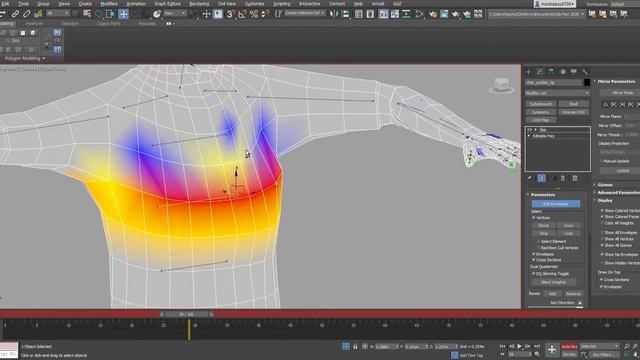
Task: Toggle Vertices checkbox under Select
Action: click(533, 218)
